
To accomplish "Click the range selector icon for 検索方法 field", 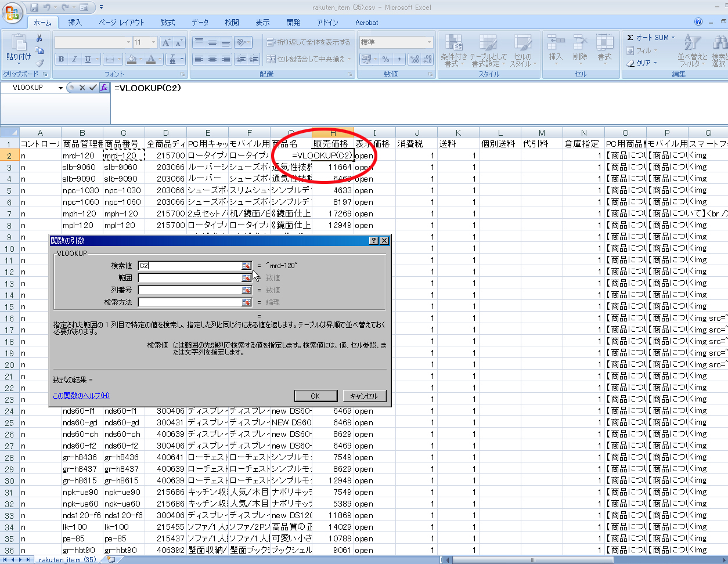I will (247, 302).
